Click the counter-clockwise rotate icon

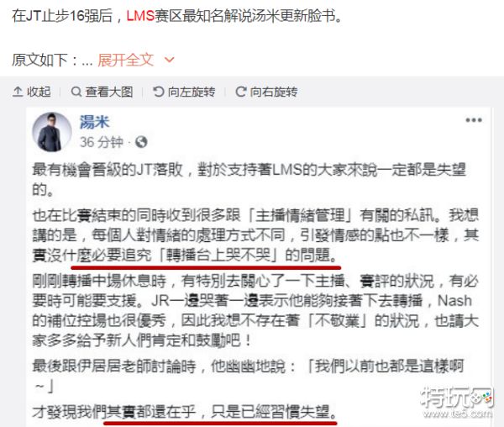158,92
